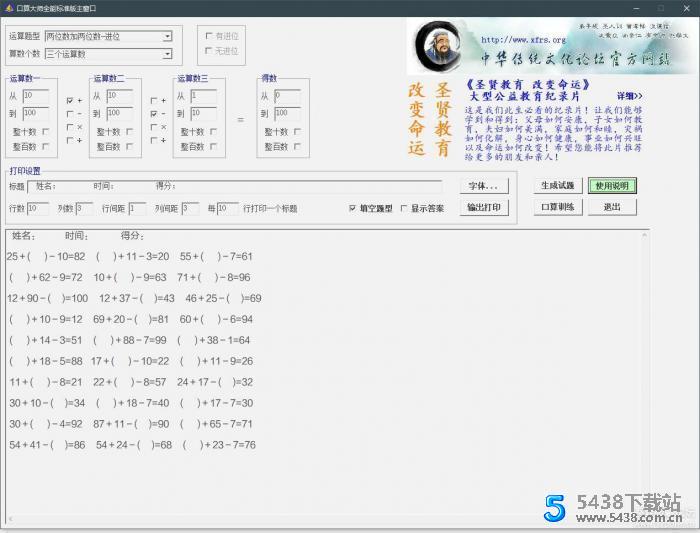Click the app icon in the title bar

[8, 7]
